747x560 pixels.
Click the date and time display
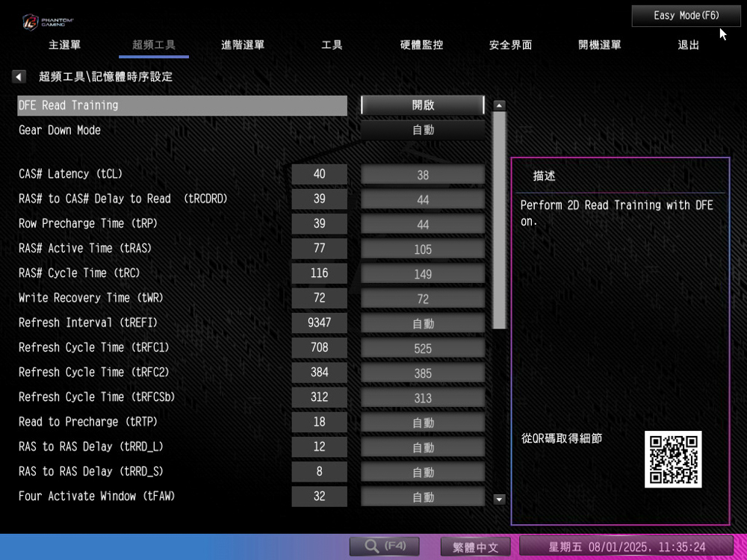626,547
